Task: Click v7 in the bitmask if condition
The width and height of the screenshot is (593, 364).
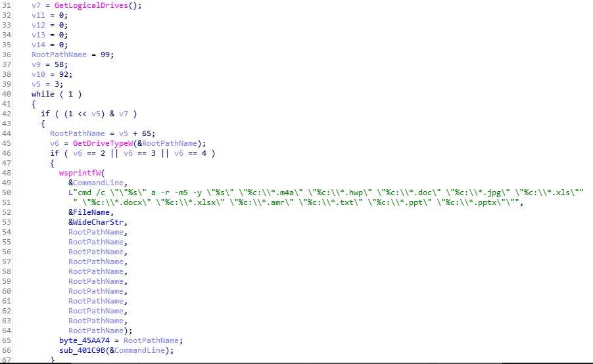Action: click(x=124, y=114)
